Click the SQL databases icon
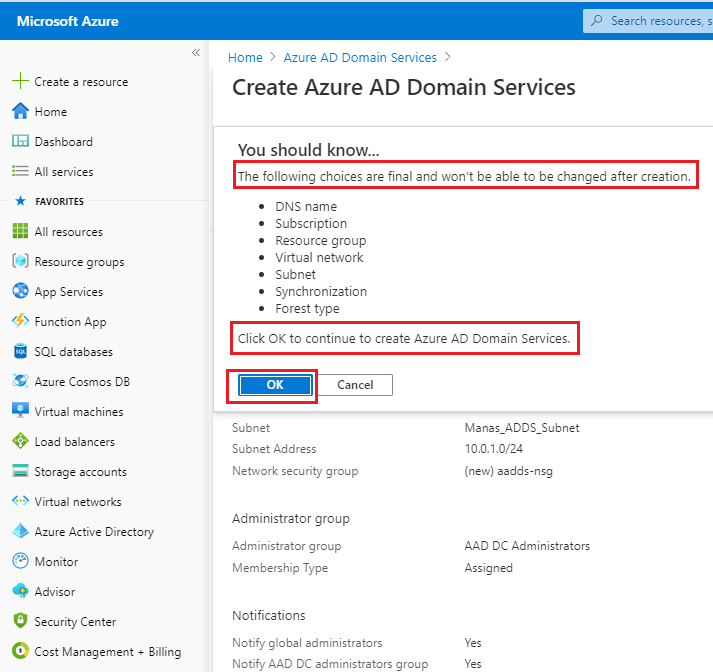The image size is (713, 672). [20, 352]
